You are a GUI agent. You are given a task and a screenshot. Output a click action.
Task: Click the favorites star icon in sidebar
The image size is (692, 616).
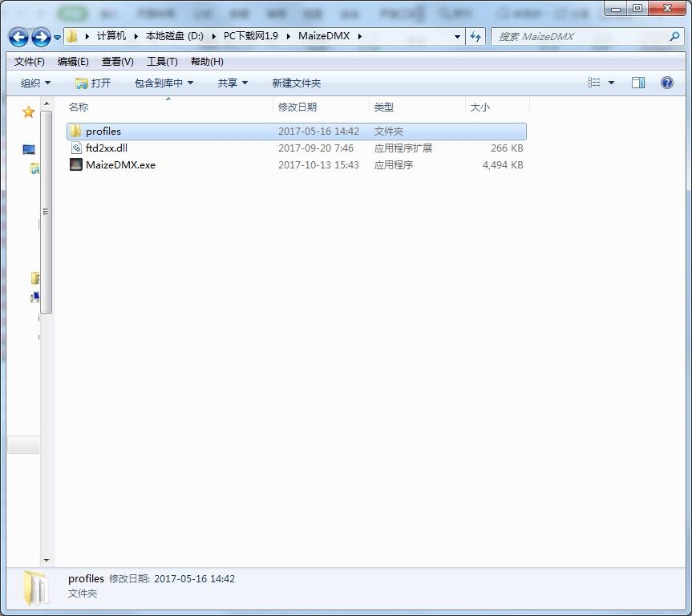[29, 112]
